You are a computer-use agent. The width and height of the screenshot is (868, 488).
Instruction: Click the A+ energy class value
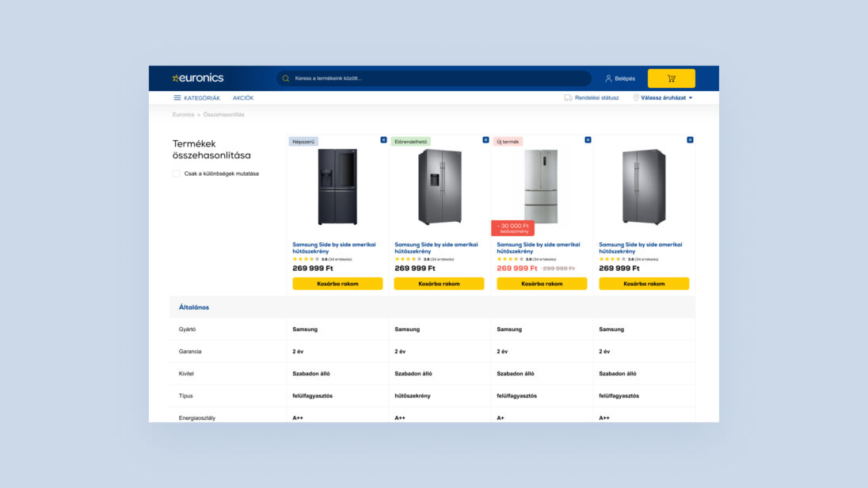tap(501, 418)
